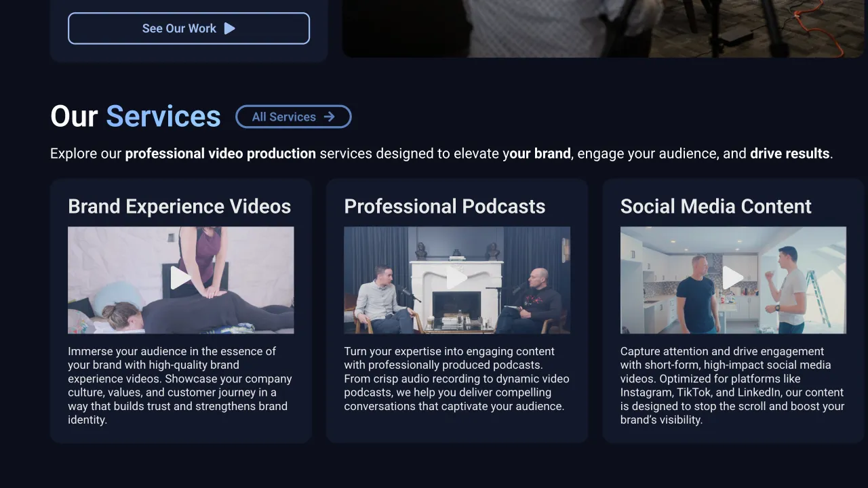Click the Social Media Content description paragraph
This screenshot has height=488, width=868.
click(732, 386)
